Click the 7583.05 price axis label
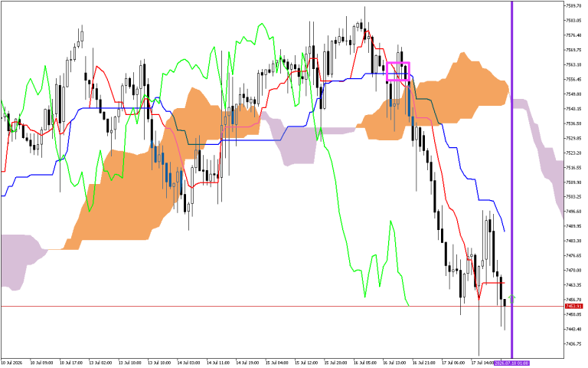Image resolution: width=588 pixels, height=368 pixels. 573,20
